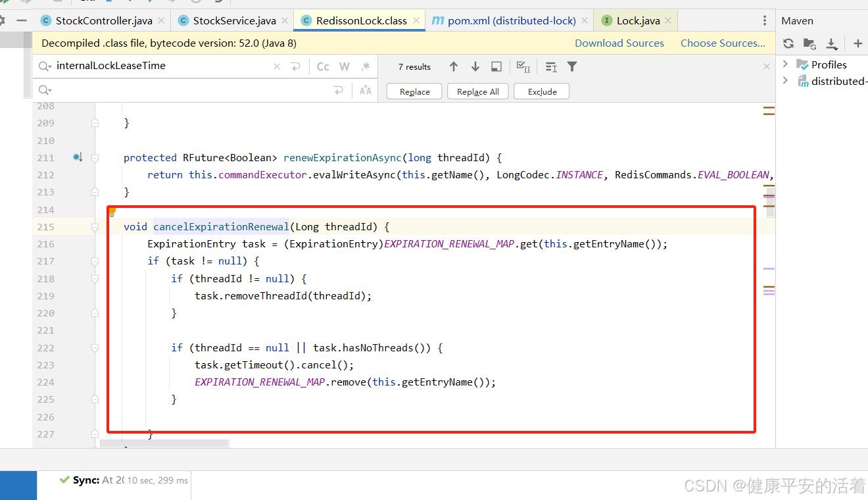
Task: Close the pom.xml tab
Action: pos(585,21)
